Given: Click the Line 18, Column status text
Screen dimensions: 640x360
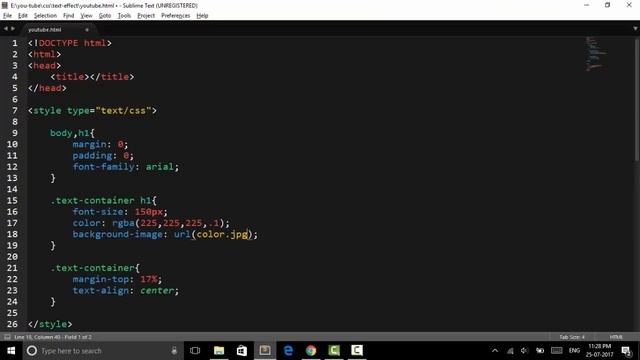Looking at the screenshot, I should 53,337.
